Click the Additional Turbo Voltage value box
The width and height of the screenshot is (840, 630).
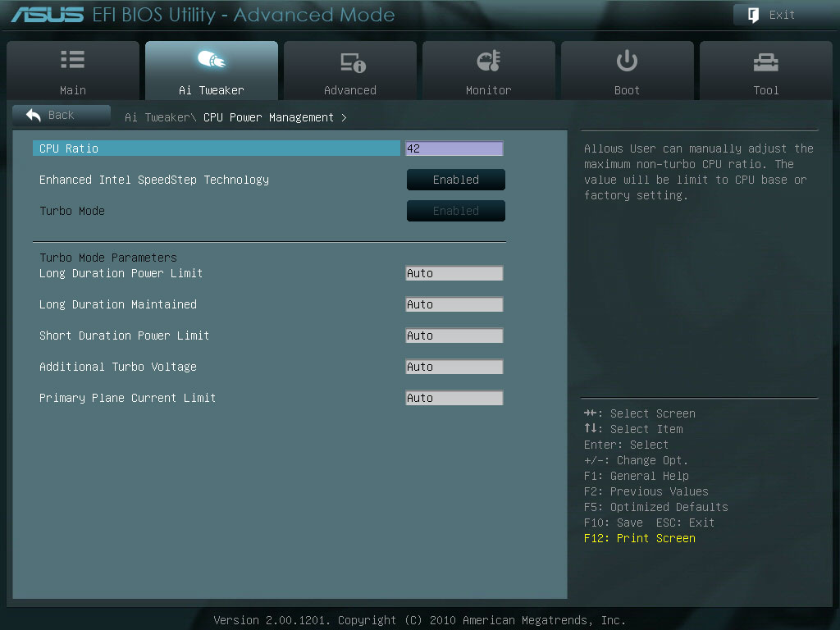pos(454,367)
